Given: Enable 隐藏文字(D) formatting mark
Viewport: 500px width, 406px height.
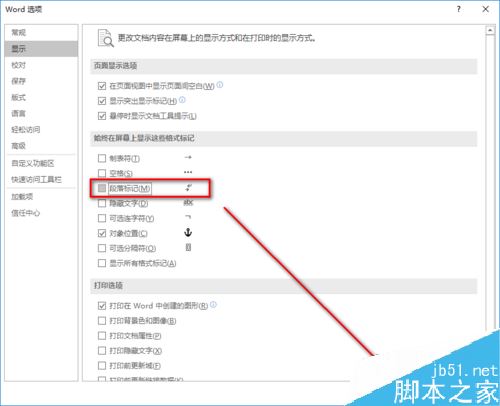Looking at the screenshot, I should click(102, 203).
